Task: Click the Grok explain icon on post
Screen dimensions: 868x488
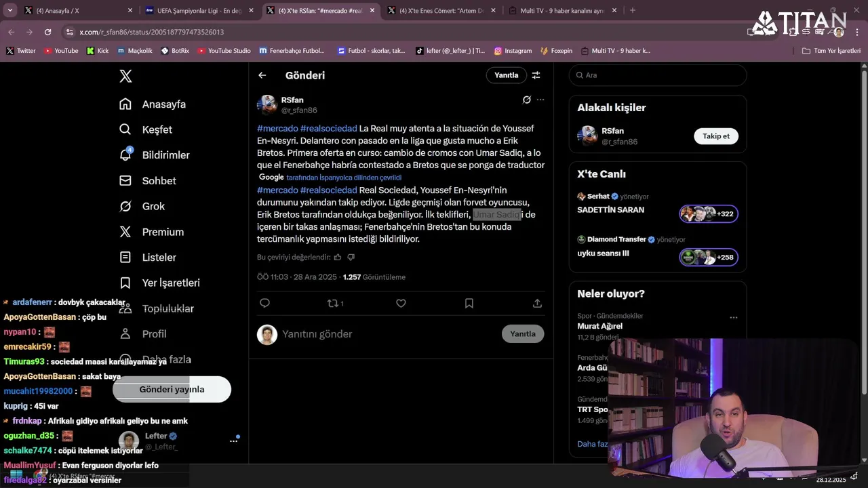Action: point(526,100)
